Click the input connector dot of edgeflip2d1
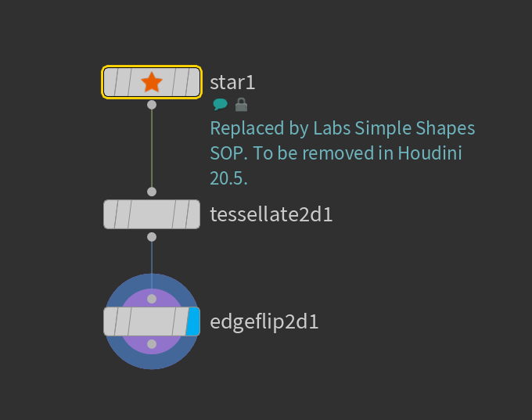 coord(152,299)
